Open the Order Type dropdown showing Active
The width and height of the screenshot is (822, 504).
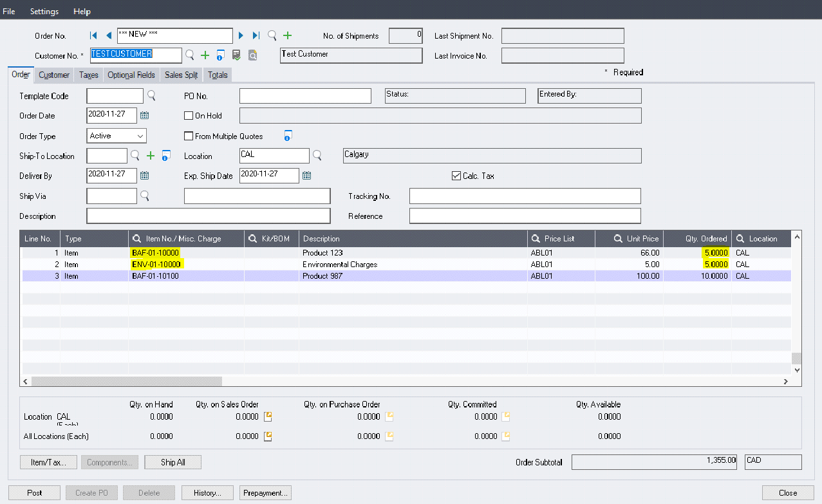point(141,136)
